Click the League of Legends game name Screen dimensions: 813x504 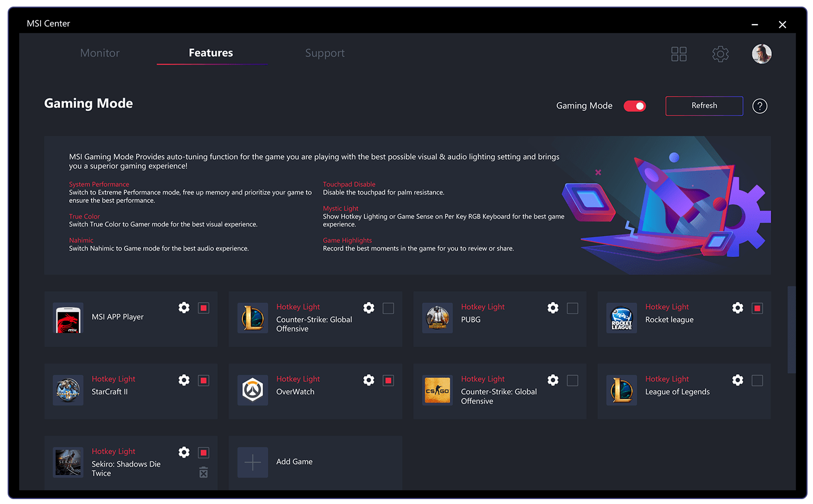click(x=677, y=392)
